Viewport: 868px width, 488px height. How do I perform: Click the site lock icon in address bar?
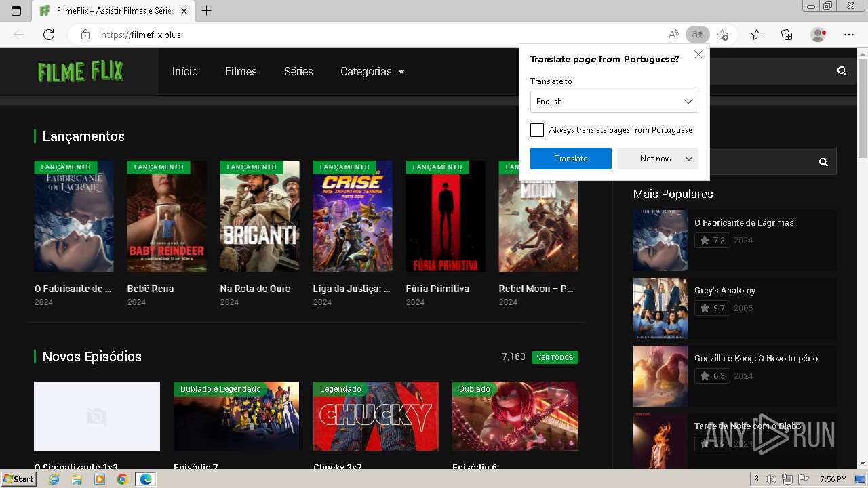click(x=85, y=35)
